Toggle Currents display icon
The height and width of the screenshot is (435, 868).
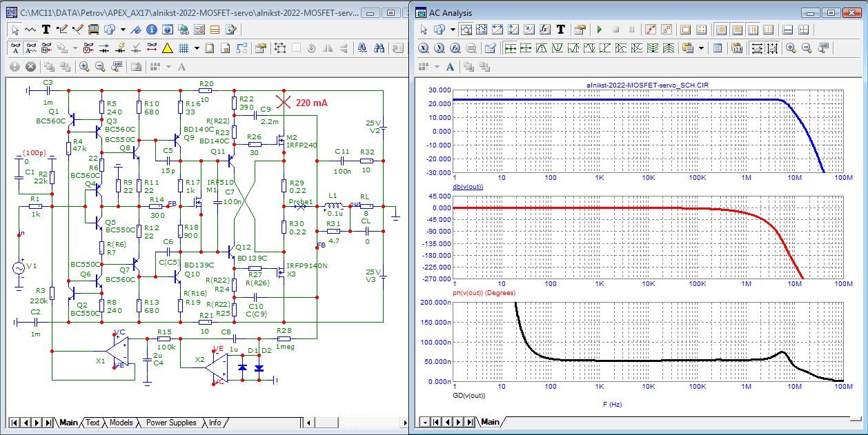click(x=104, y=49)
